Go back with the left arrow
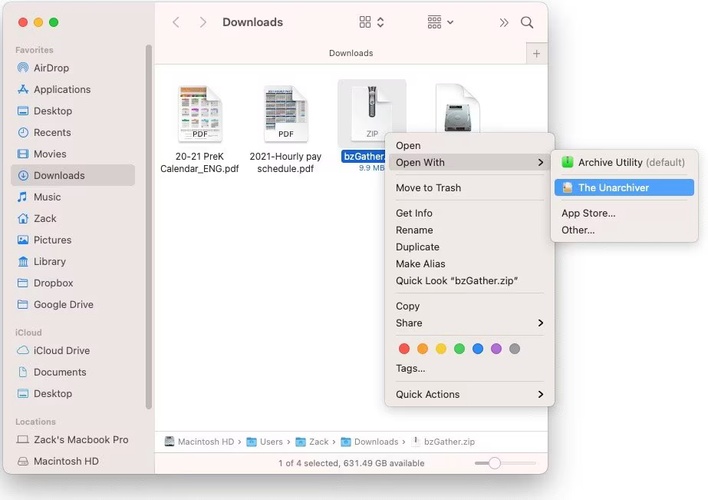This screenshot has width=708, height=500. click(176, 22)
